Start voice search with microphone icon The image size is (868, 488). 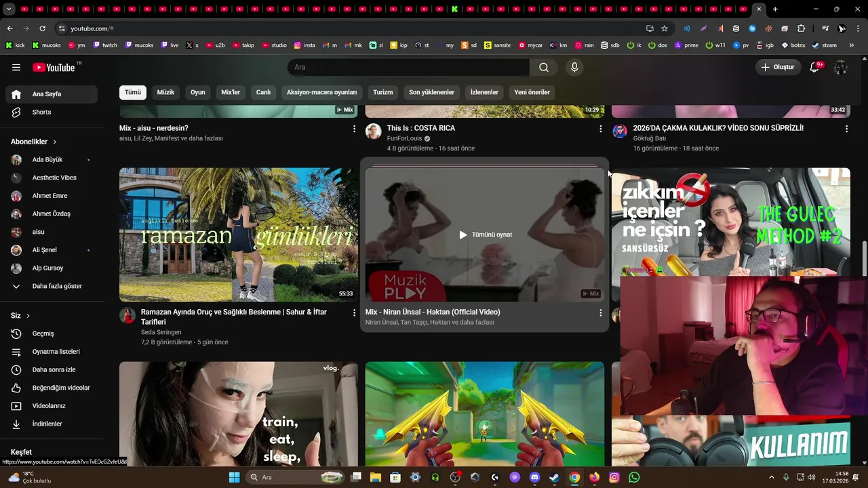coord(574,67)
